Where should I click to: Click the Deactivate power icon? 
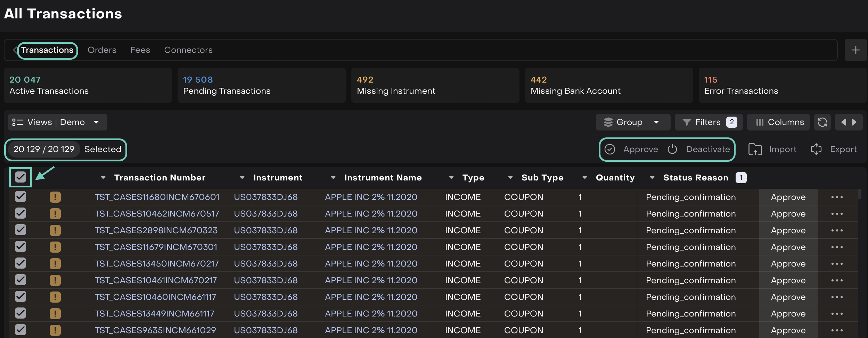672,149
